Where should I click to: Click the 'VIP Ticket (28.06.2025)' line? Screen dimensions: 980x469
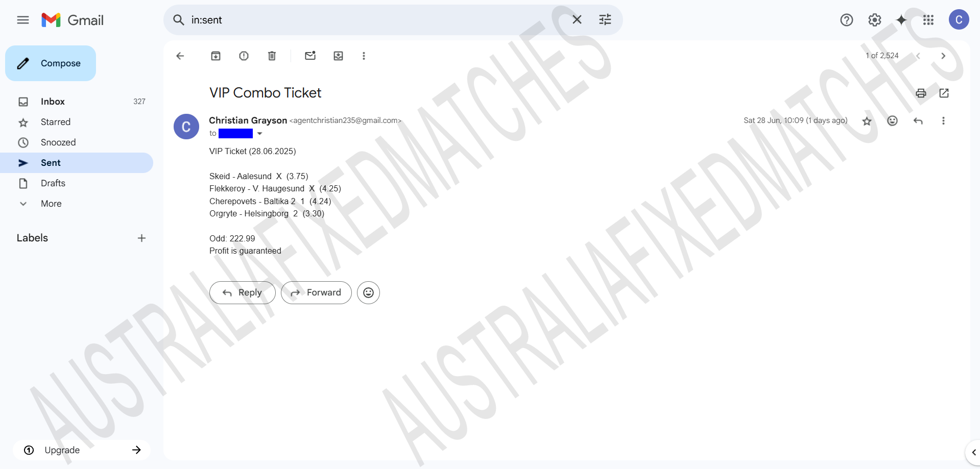[252, 151]
